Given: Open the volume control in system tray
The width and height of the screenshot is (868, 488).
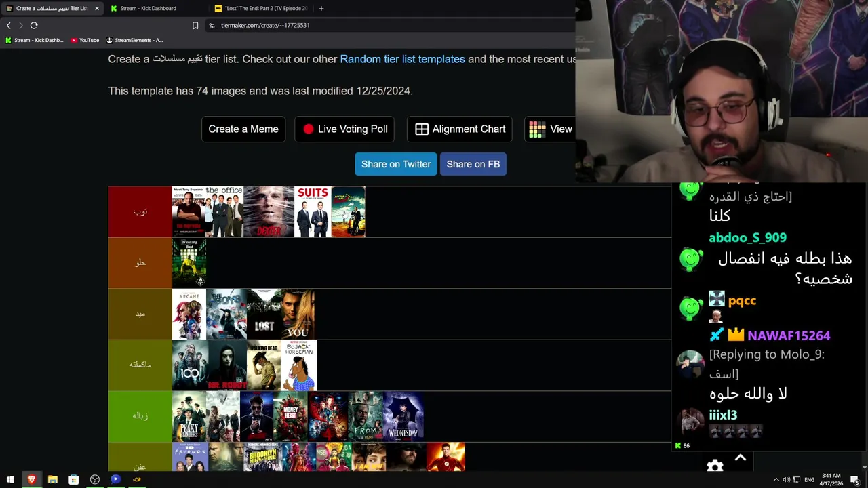Looking at the screenshot, I should tap(786, 480).
